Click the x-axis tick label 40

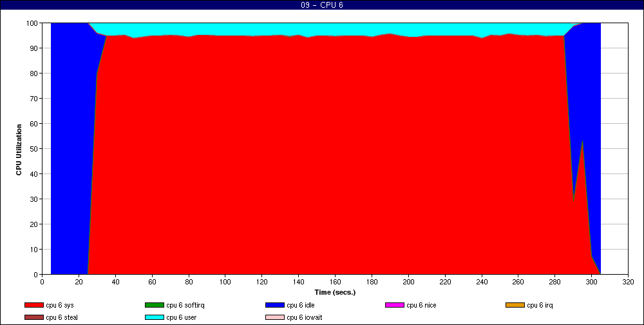[x=115, y=282]
